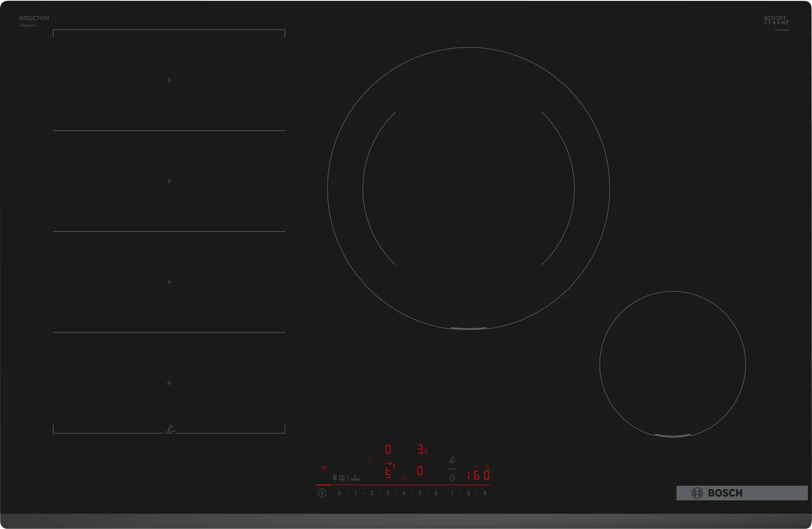Tap the flex zone sensor icon at bottom
This screenshot has height=529, width=812.
coord(170,429)
